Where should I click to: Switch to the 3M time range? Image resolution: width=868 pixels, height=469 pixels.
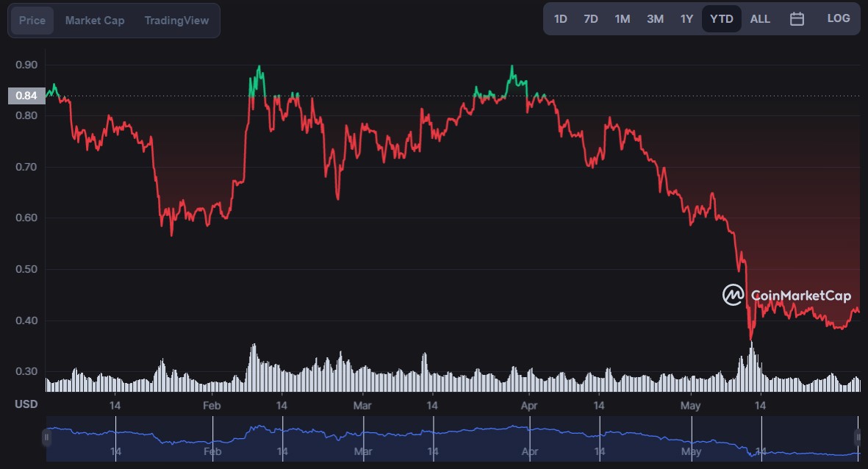655,19
